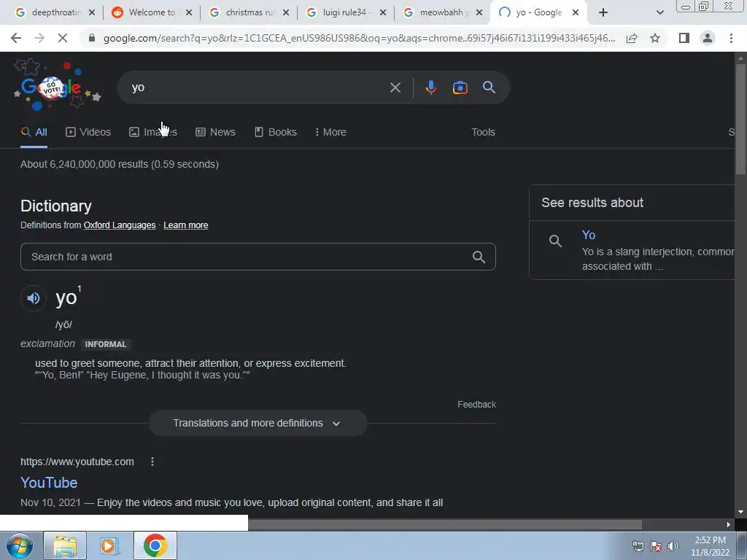Click the horizontal scrollbar right arrow
Viewport: 747px width, 560px height.
tap(729, 524)
